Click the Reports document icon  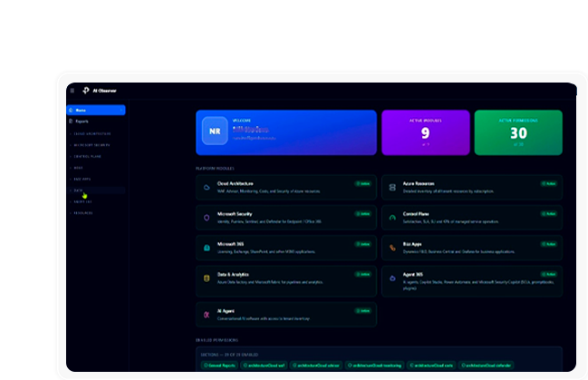click(71, 122)
